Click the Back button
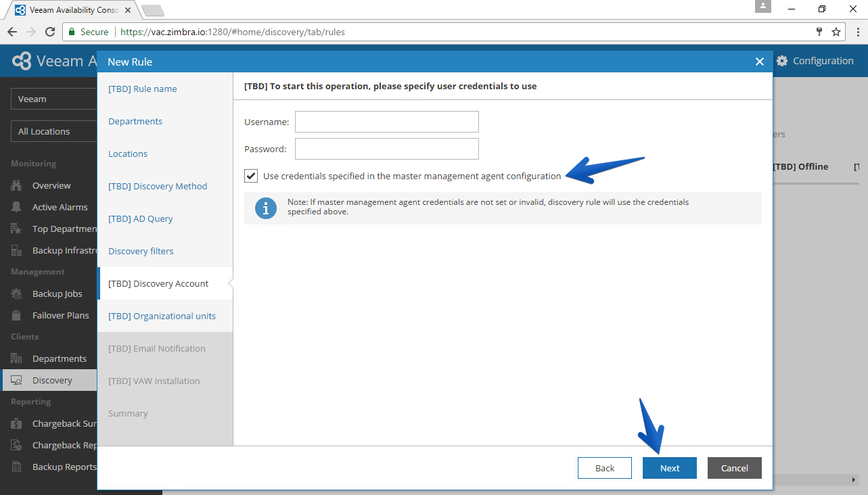This screenshot has height=495, width=868. click(x=605, y=468)
